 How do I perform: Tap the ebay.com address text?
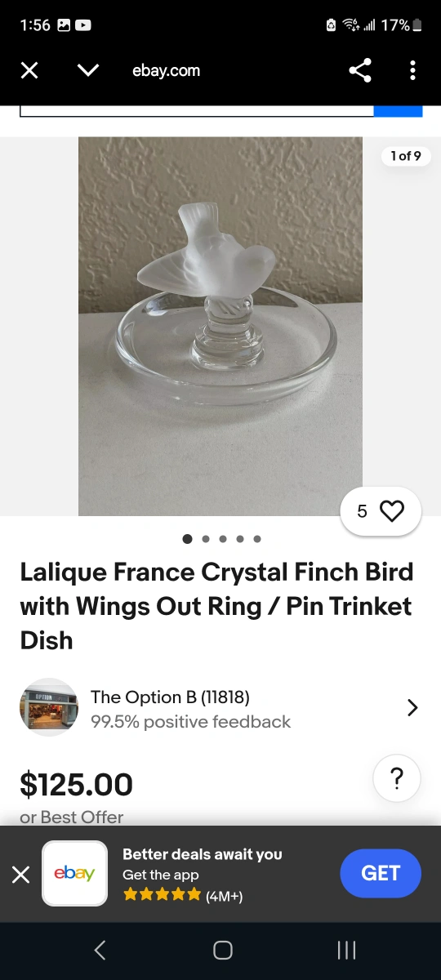(x=166, y=71)
